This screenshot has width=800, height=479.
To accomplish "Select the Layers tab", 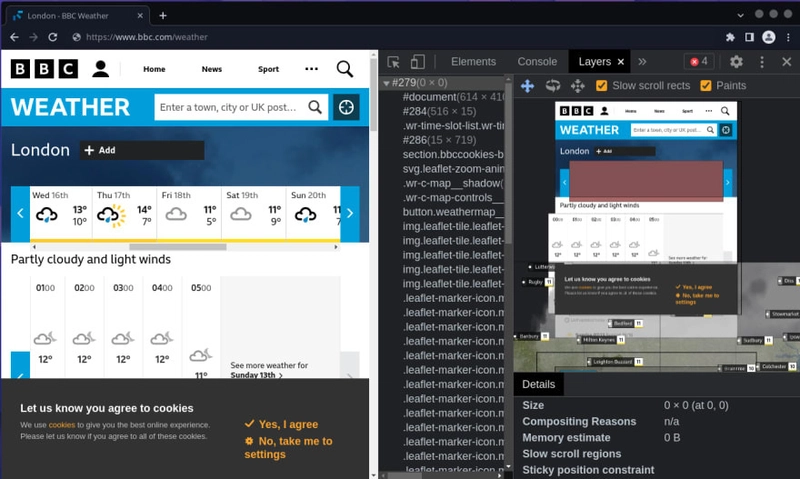I will tap(594, 62).
